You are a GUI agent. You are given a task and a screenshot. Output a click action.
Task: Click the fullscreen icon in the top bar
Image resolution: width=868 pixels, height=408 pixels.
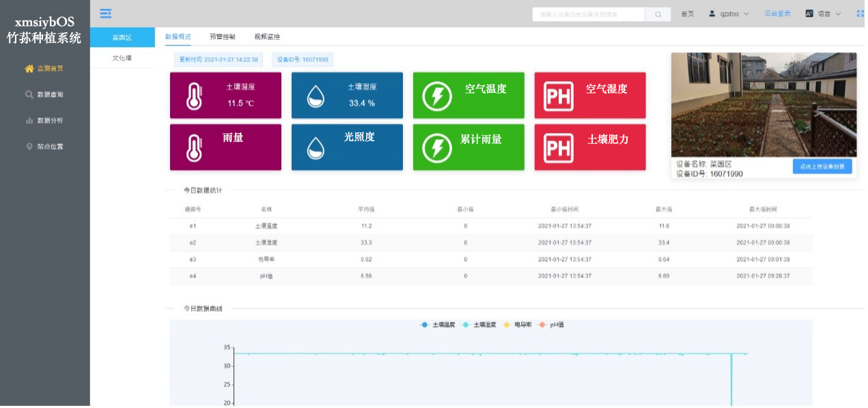tap(860, 14)
